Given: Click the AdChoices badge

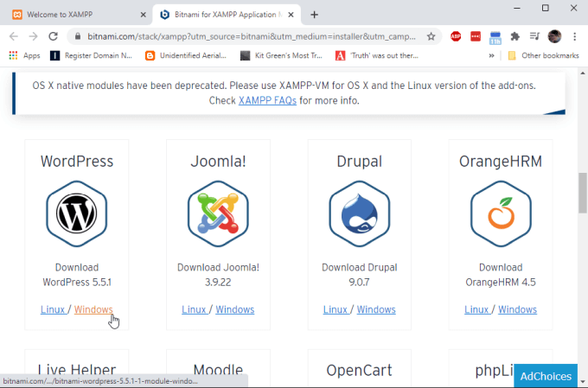Looking at the screenshot, I should [x=546, y=376].
